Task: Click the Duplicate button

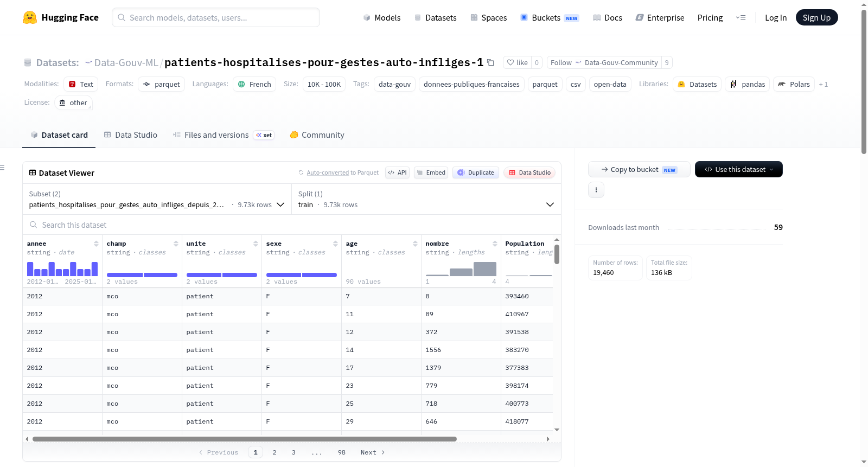Action: [476, 172]
